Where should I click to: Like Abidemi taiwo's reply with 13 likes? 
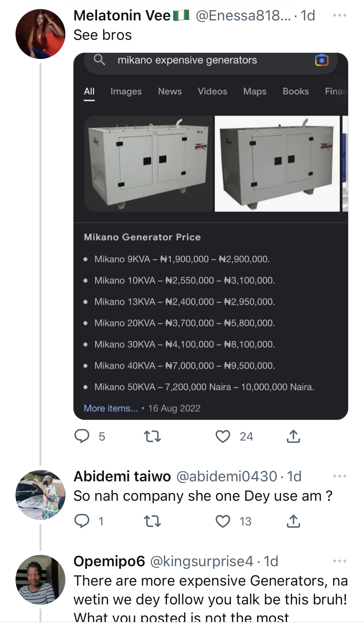point(223,521)
